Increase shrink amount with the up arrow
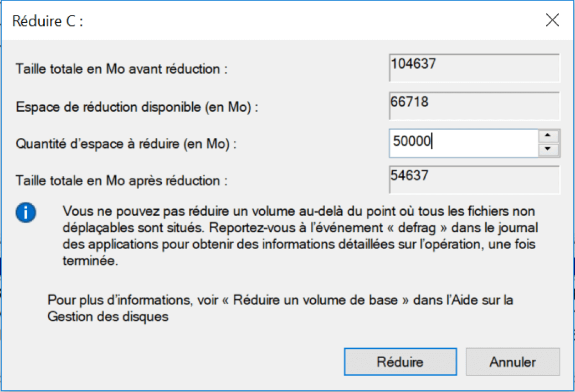This screenshot has height=392, width=575. tap(548, 136)
